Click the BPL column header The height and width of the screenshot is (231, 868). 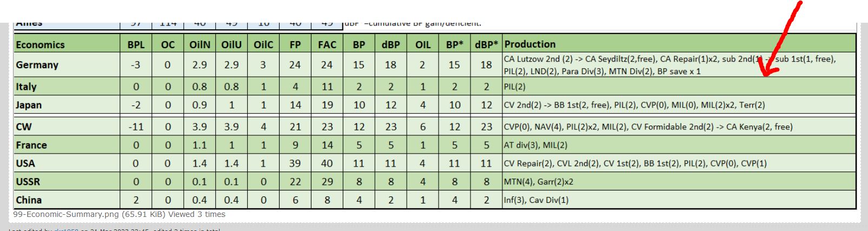click(136, 44)
